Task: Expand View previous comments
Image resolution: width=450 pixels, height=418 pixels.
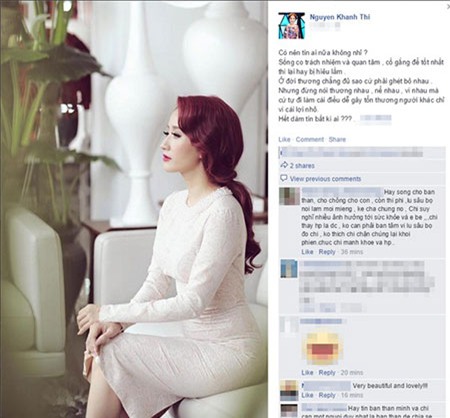Action: click(325, 179)
